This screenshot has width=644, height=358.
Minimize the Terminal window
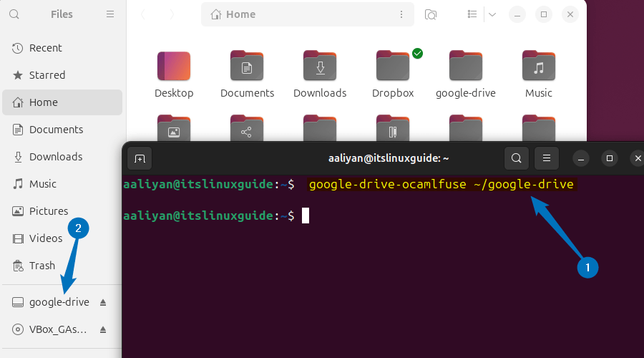click(581, 159)
